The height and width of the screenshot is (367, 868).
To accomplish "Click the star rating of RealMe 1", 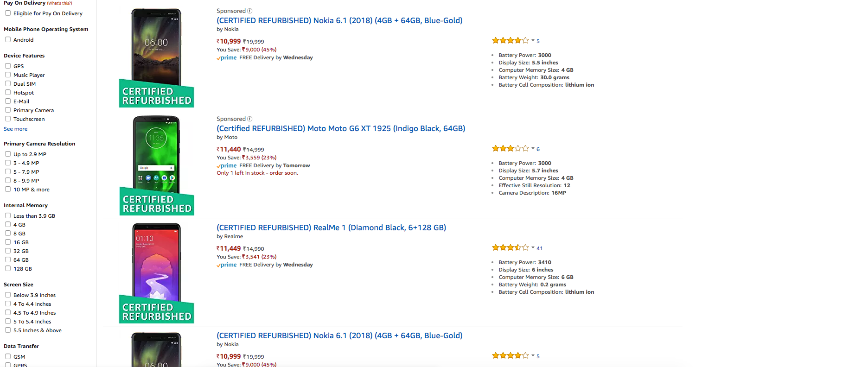I will click(510, 248).
